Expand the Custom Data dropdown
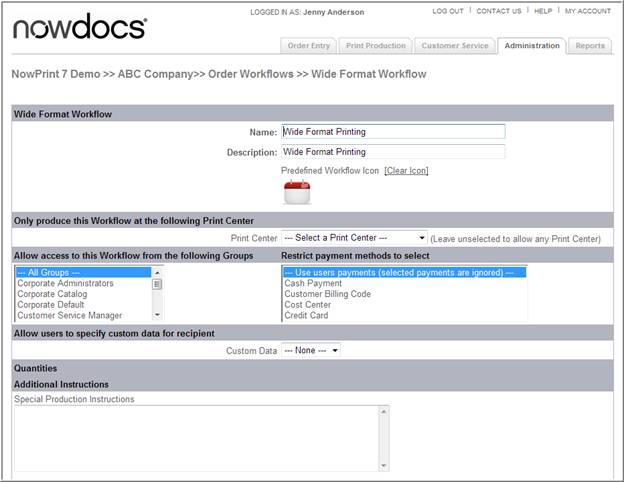Viewport: 624px width, 482px height. click(311, 350)
